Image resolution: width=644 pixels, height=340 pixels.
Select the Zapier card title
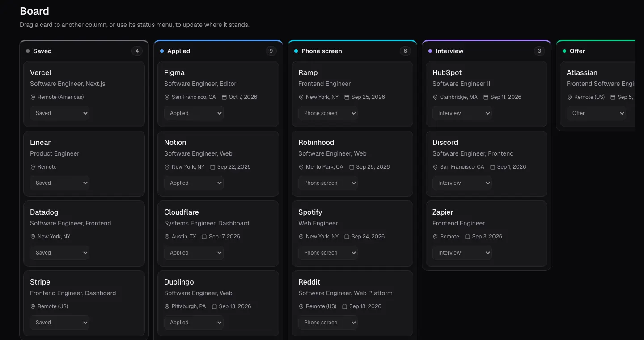pyautogui.click(x=443, y=212)
